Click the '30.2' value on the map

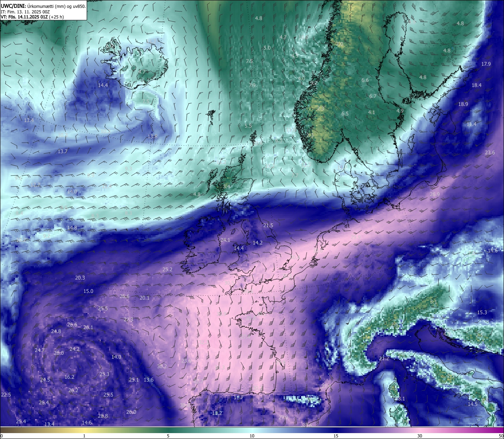click(x=162, y=367)
